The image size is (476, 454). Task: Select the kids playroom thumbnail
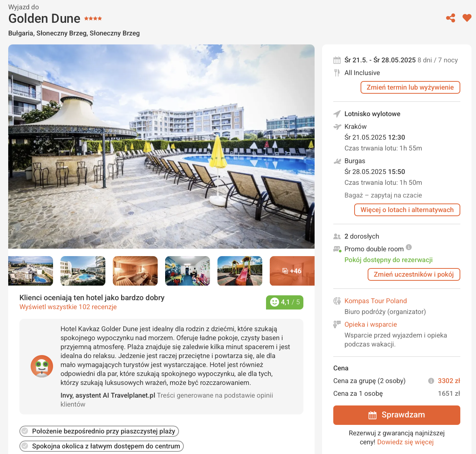(188, 271)
